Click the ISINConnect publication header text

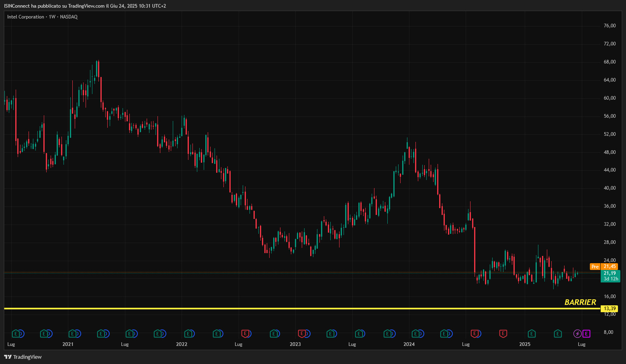(85, 6)
